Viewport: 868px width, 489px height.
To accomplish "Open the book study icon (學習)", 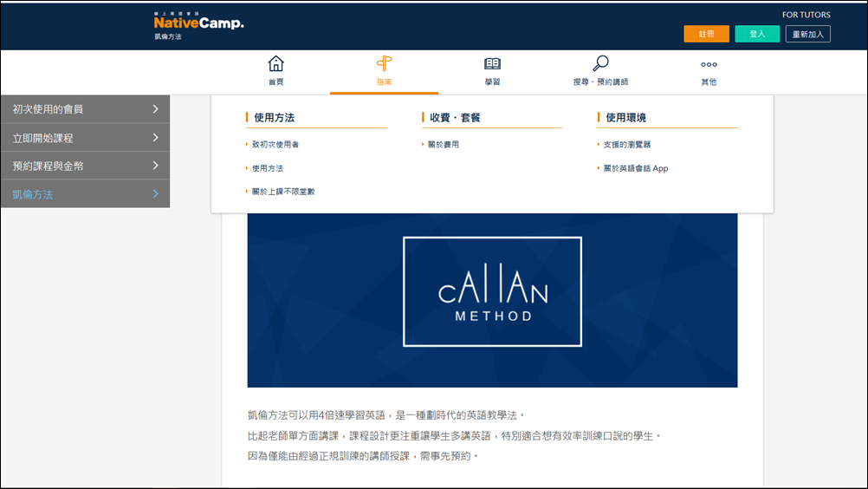I will (492, 63).
